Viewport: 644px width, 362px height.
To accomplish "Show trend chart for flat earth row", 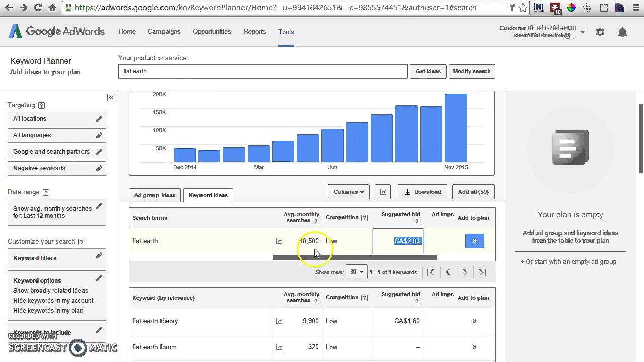I will click(279, 241).
